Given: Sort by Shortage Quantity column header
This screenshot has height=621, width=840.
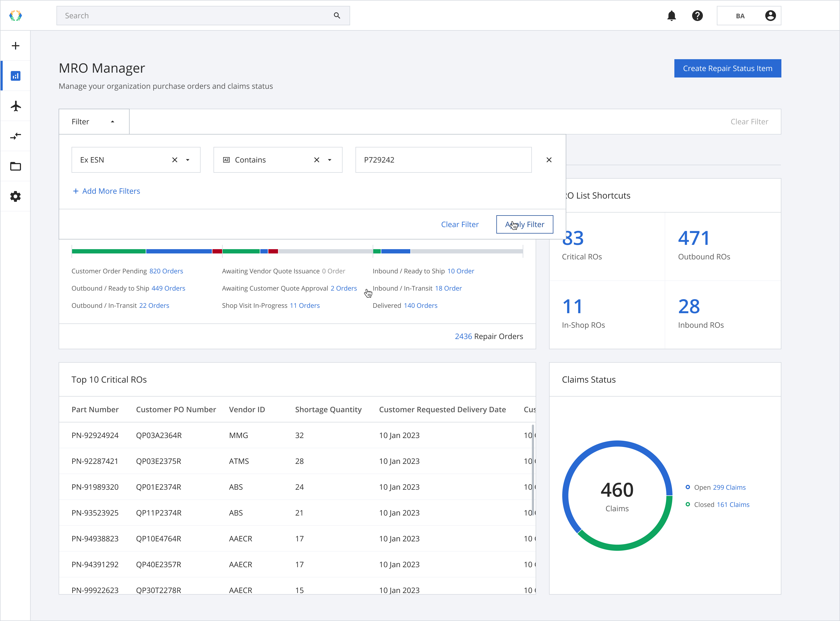Looking at the screenshot, I should [328, 409].
